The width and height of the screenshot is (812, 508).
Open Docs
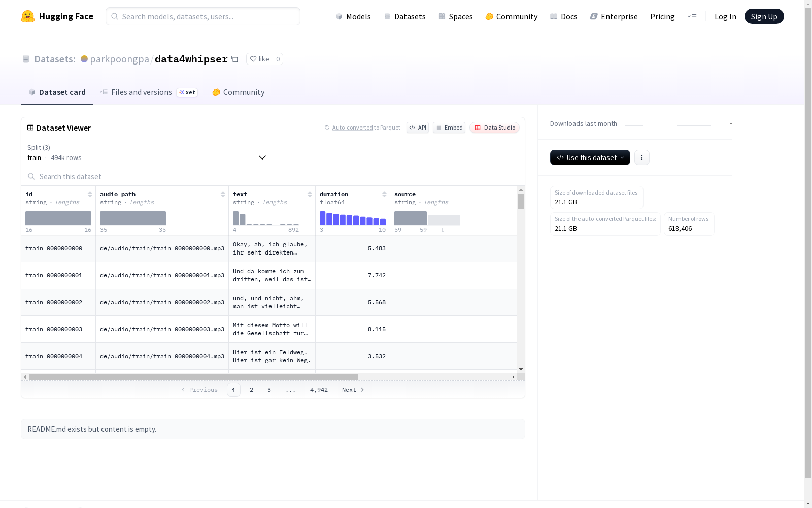coord(564,16)
